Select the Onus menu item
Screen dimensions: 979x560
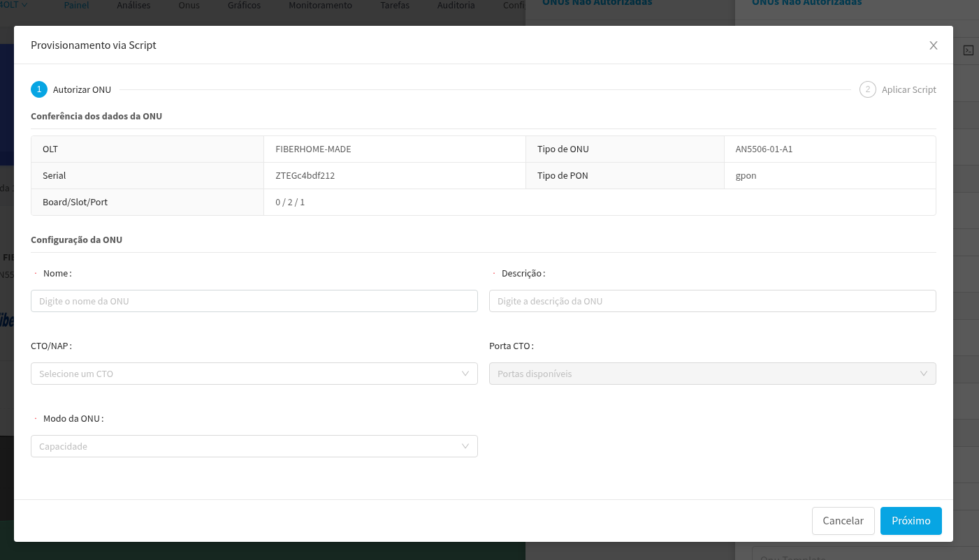[x=189, y=6]
